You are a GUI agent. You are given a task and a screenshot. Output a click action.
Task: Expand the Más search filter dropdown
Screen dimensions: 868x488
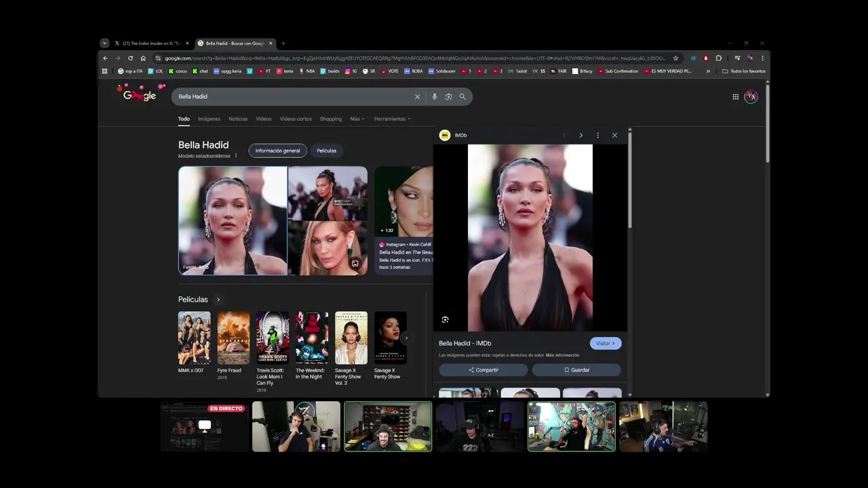tap(357, 119)
